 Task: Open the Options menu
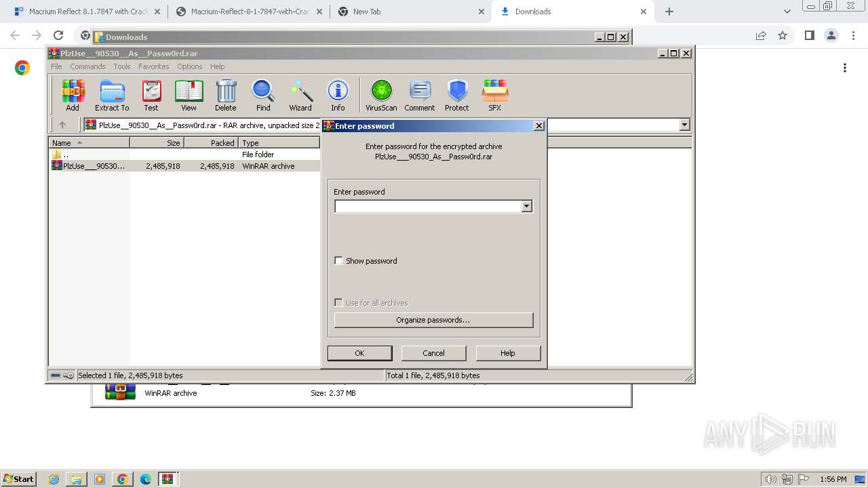click(190, 66)
